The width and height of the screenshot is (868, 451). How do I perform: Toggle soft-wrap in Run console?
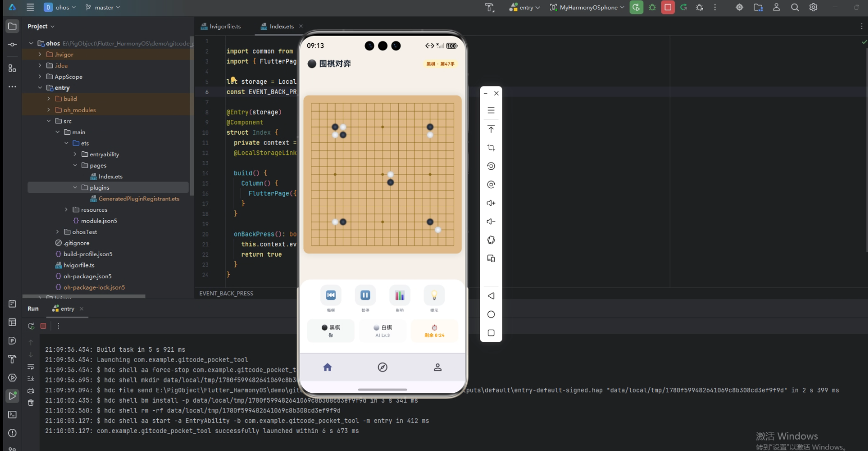coord(31,367)
